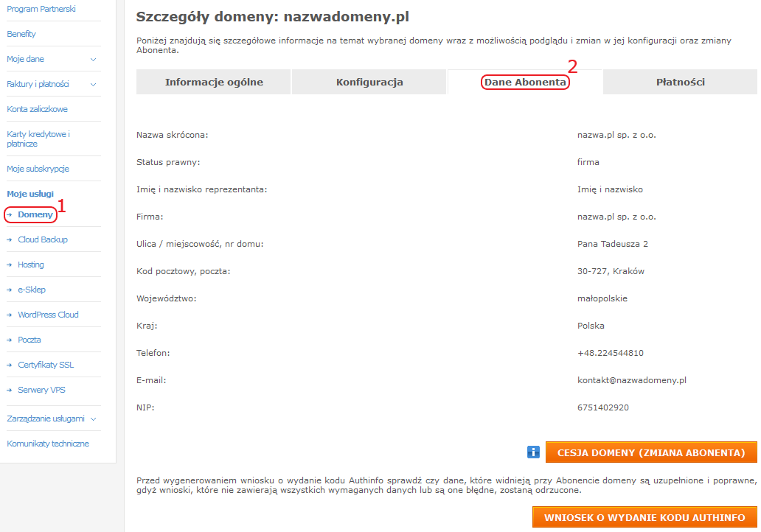The width and height of the screenshot is (761, 532).
Task: Click Wniosek o wydanie kodu Authinfo button
Action: [x=644, y=517]
